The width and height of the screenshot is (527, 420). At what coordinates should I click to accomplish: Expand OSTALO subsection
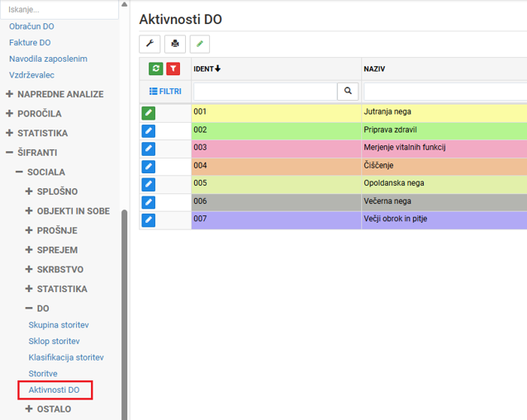point(48,409)
